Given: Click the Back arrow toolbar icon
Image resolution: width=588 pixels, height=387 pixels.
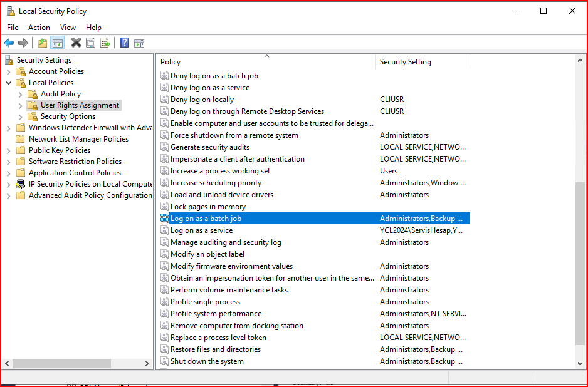Looking at the screenshot, I should tap(9, 43).
